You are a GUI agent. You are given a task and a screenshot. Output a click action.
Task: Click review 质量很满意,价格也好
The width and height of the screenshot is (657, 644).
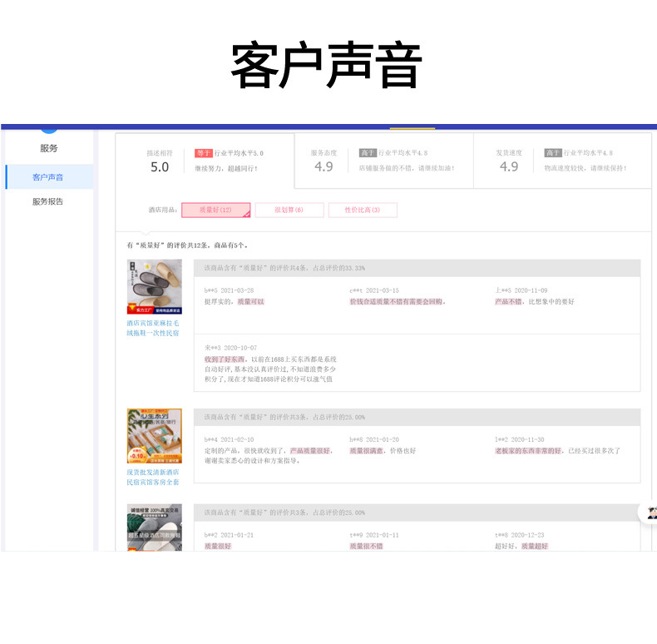coord(383,451)
